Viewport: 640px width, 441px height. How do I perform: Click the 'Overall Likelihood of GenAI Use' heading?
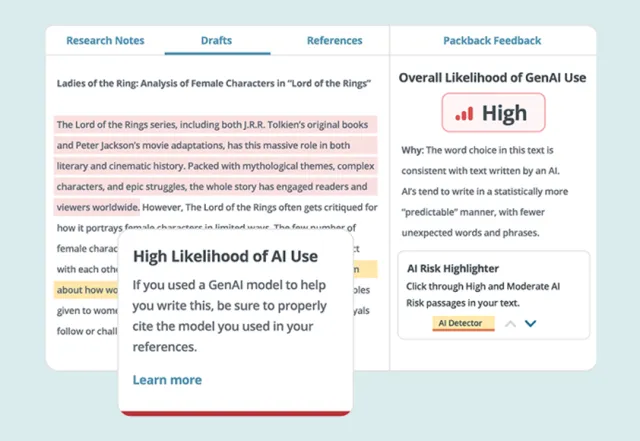492,78
